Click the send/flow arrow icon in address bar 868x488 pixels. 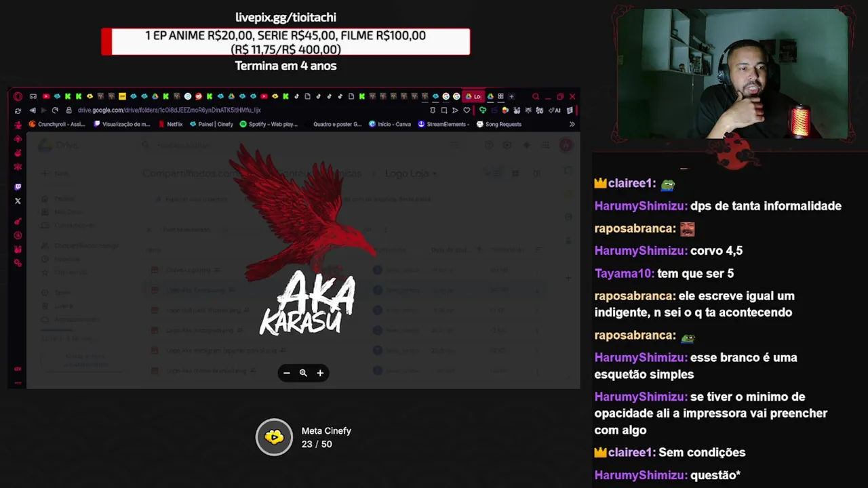455,110
